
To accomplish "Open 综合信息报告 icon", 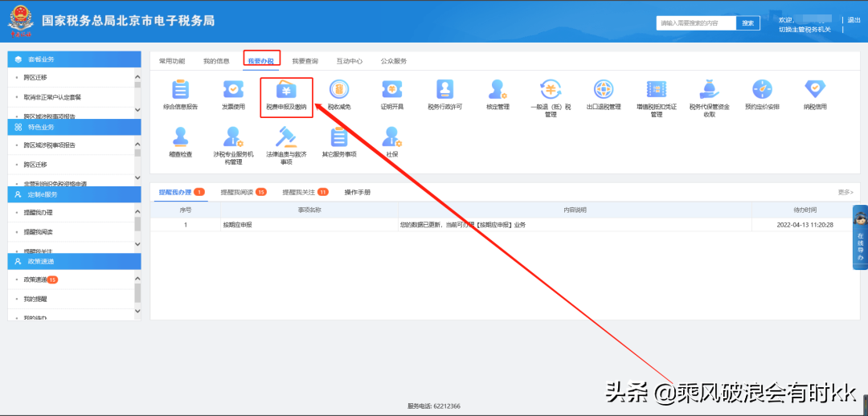I will pyautogui.click(x=181, y=90).
